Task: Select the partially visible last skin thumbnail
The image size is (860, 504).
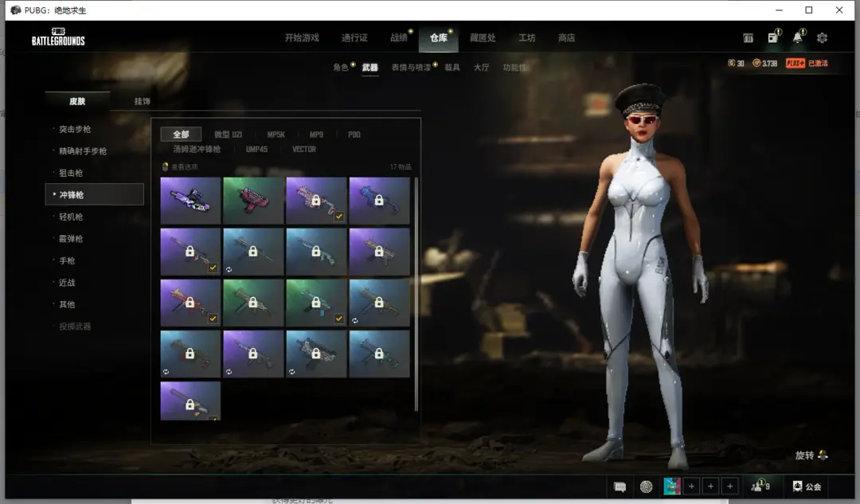Action: click(x=190, y=401)
